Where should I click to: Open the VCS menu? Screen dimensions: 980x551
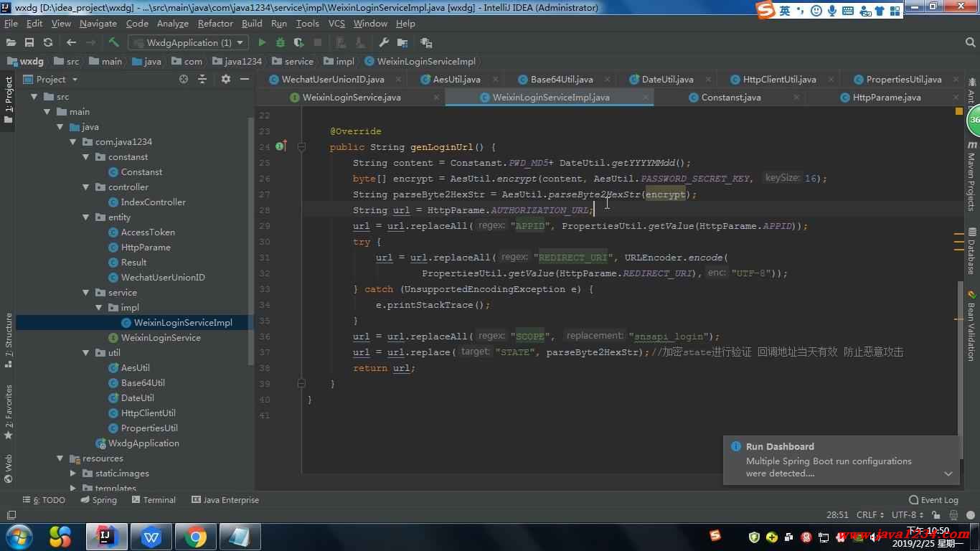tap(336, 24)
